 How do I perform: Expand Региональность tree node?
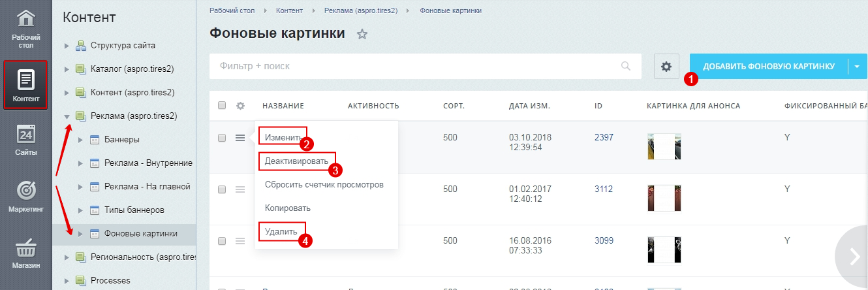tap(66, 257)
